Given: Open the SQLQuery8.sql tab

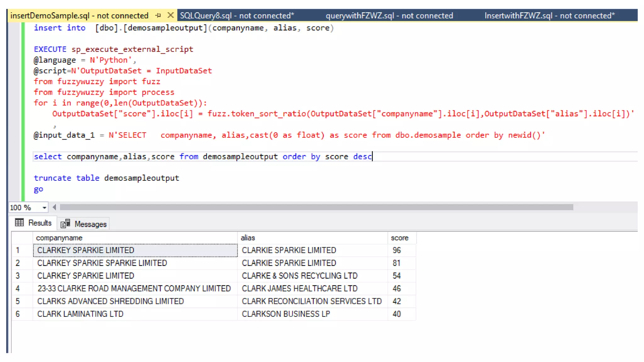Looking at the screenshot, I should (x=237, y=15).
